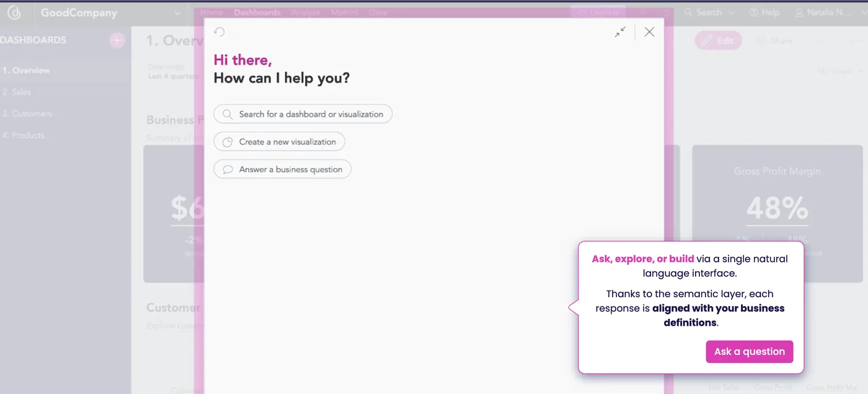
Task: Click the 48% Gross Profit Margin value
Action: click(x=777, y=209)
